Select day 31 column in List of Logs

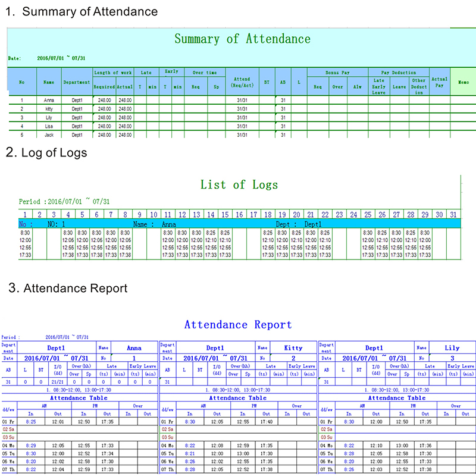click(x=453, y=215)
